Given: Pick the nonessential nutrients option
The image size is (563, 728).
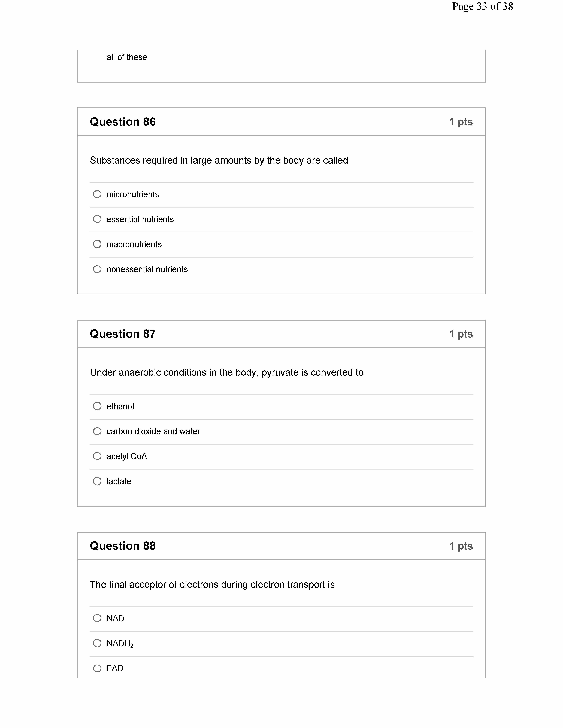Looking at the screenshot, I should 97,269.
